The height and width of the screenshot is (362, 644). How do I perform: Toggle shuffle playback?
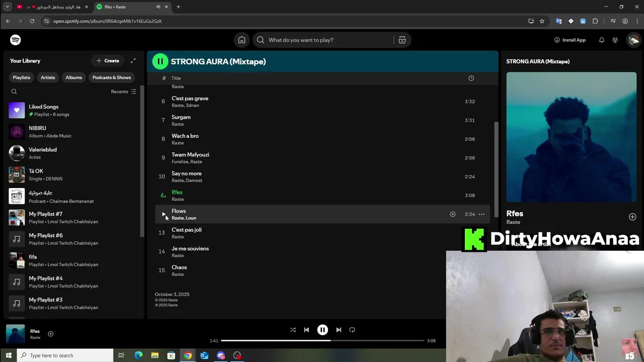tap(293, 330)
